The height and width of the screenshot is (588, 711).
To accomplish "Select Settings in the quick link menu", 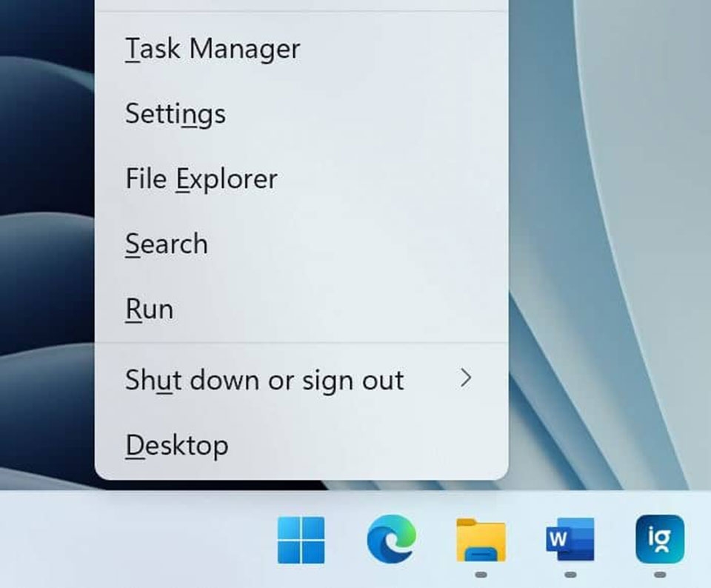I will click(176, 114).
